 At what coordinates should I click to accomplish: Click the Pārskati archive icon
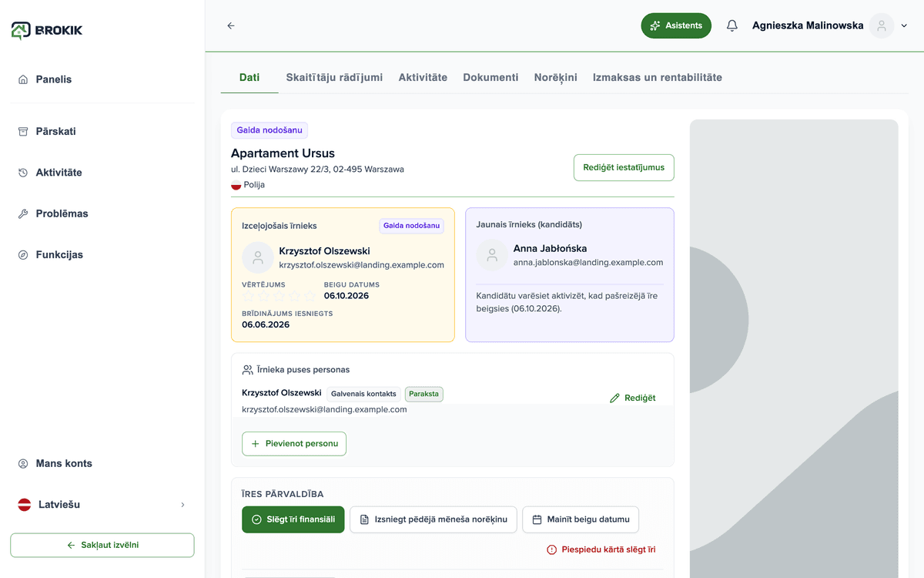tap(23, 131)
